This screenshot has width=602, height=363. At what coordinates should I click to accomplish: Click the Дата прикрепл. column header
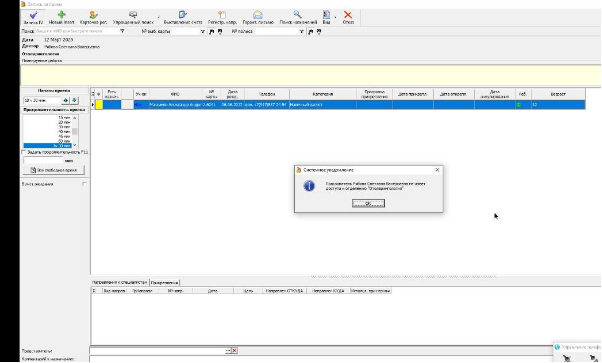413,94
